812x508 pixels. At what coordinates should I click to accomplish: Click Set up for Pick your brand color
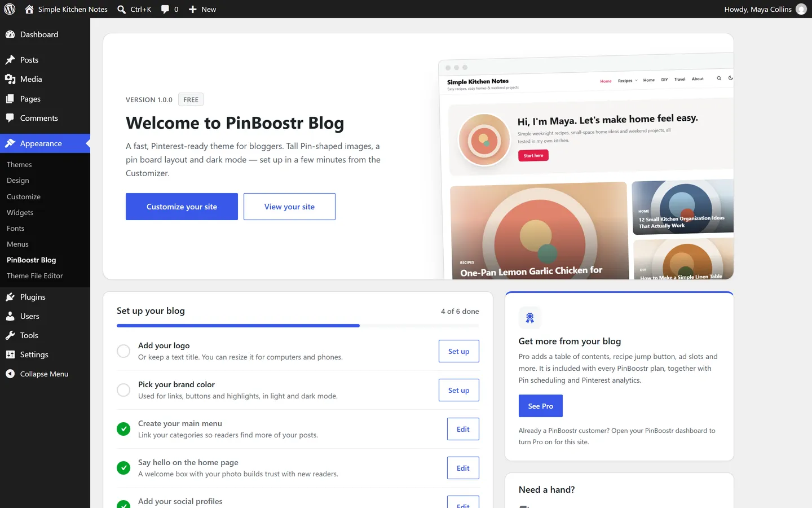459,390
